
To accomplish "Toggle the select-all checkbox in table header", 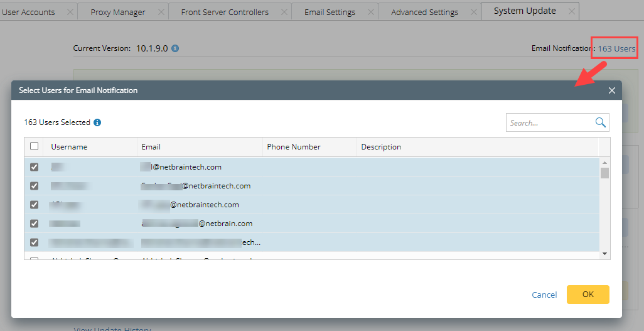I will click(34, 146).
